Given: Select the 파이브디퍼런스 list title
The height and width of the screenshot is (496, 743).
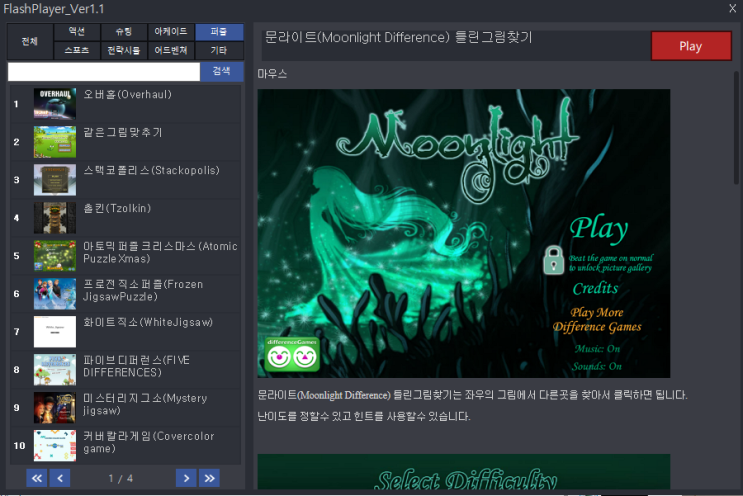Looking at the screenshot, I should point(136,366).
